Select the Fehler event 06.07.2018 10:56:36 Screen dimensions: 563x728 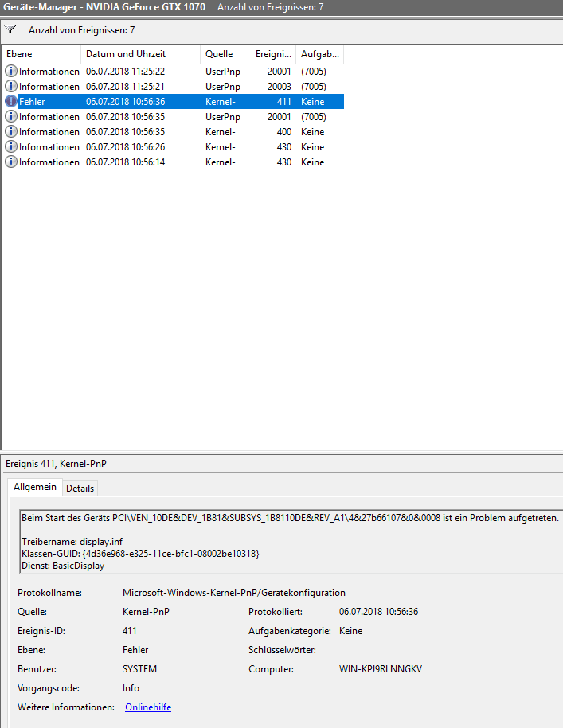174,101
